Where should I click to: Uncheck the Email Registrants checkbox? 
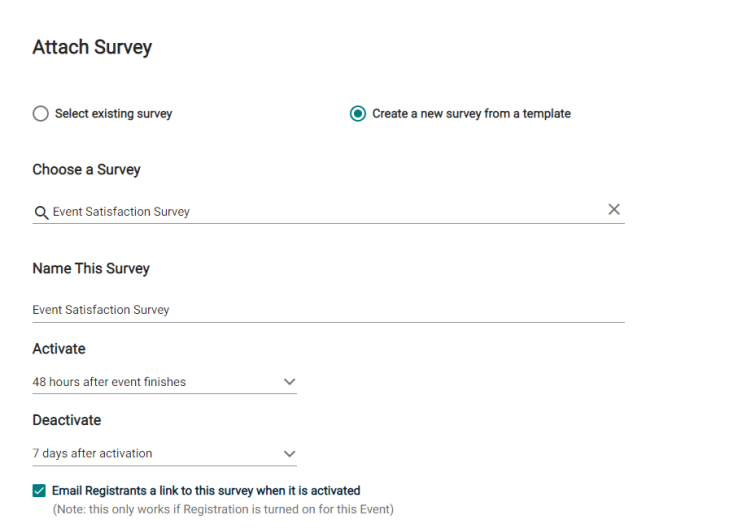tap(39, 491)
